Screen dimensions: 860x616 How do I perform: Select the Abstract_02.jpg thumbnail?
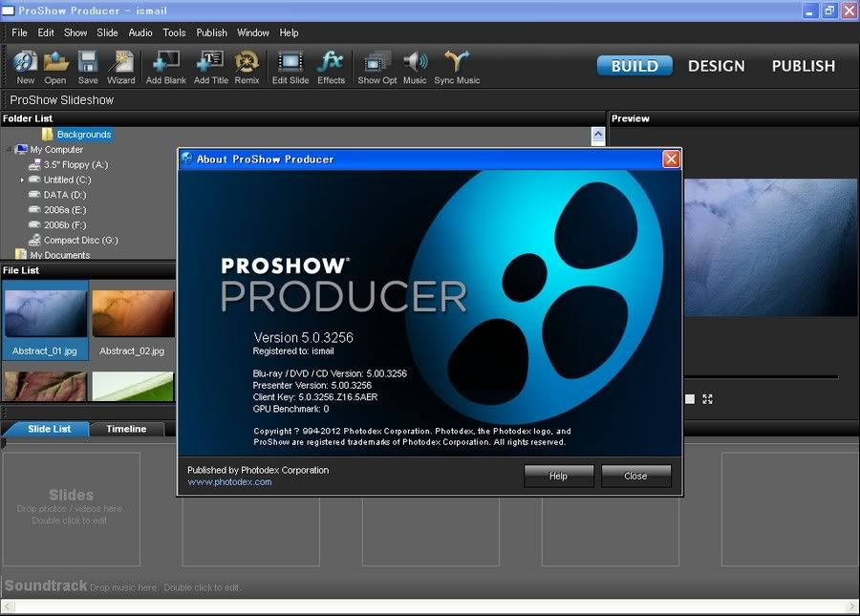(x=132, y=321)
